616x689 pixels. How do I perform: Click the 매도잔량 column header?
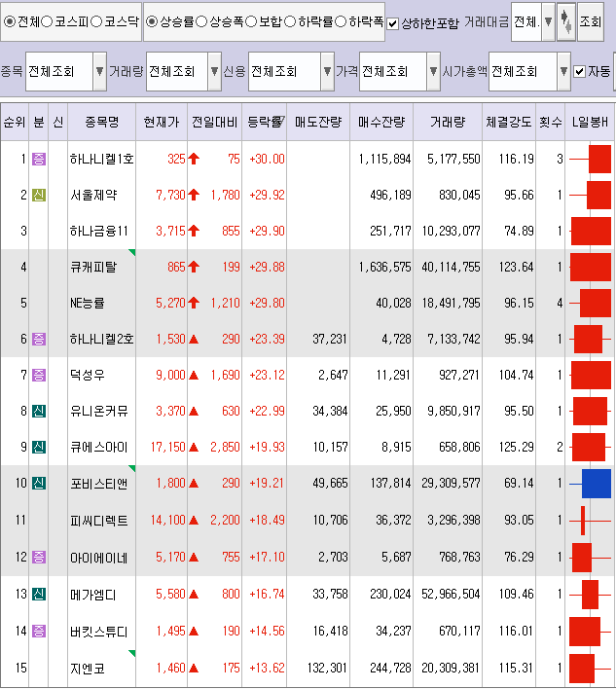click(318, 123)
